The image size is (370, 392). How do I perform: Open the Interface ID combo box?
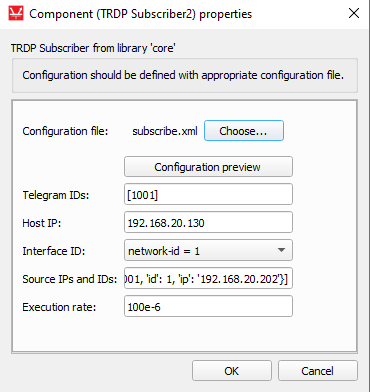click(x=208, y=250)
